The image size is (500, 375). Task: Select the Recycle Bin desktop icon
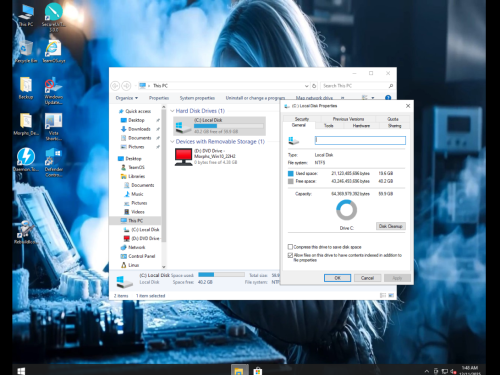coord(26,51)
